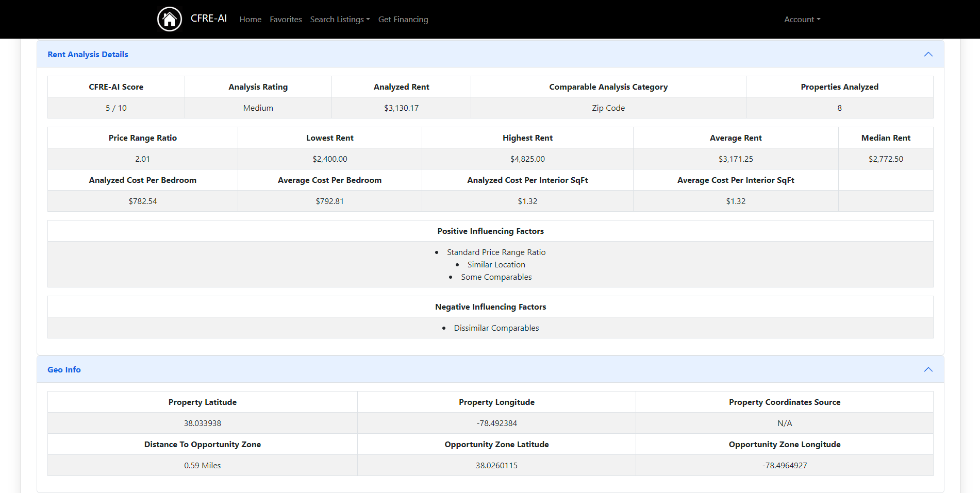Click the Distance To Opportunity Zone header
Image resolution: width=980 pixels, height=493 pixels.
pos(203,444)
